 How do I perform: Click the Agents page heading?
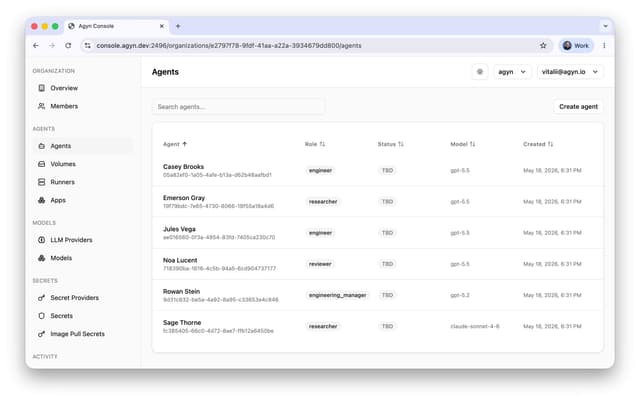(165, 72)
